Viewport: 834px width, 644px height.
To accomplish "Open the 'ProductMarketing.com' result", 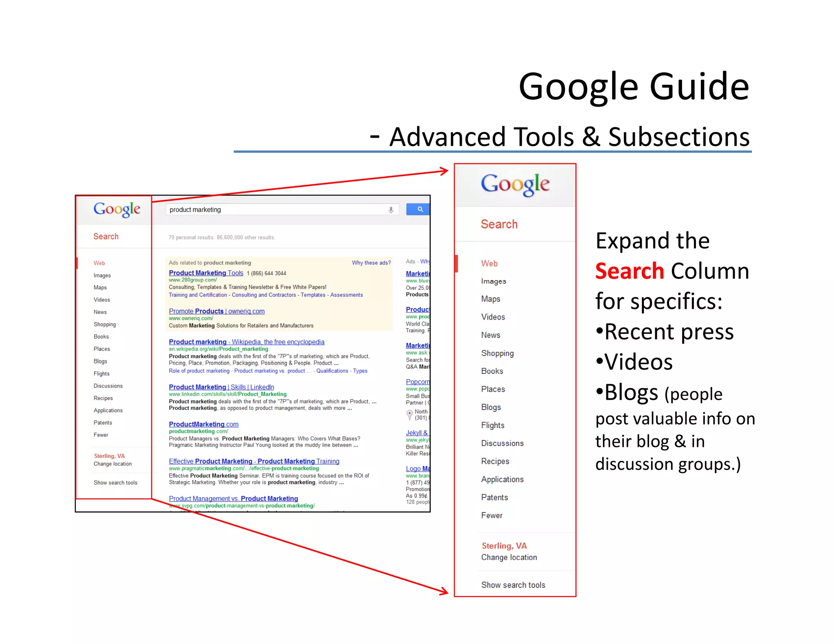I will (204, 424).
